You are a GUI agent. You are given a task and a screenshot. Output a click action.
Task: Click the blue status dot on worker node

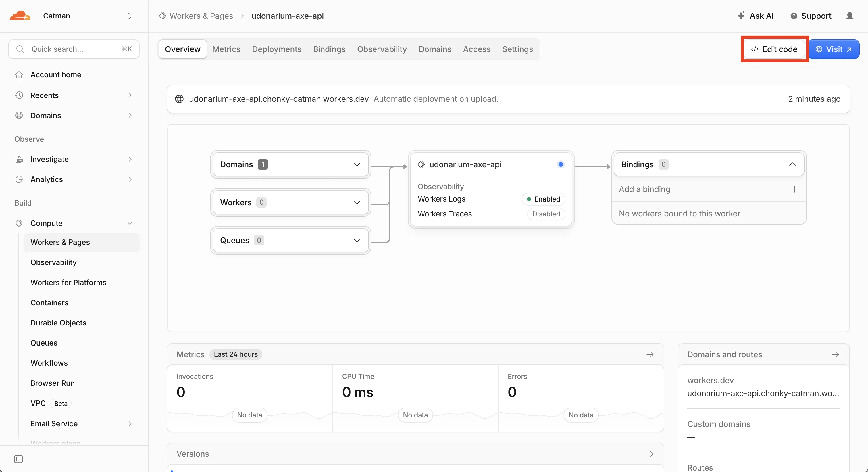pos(561,164)
